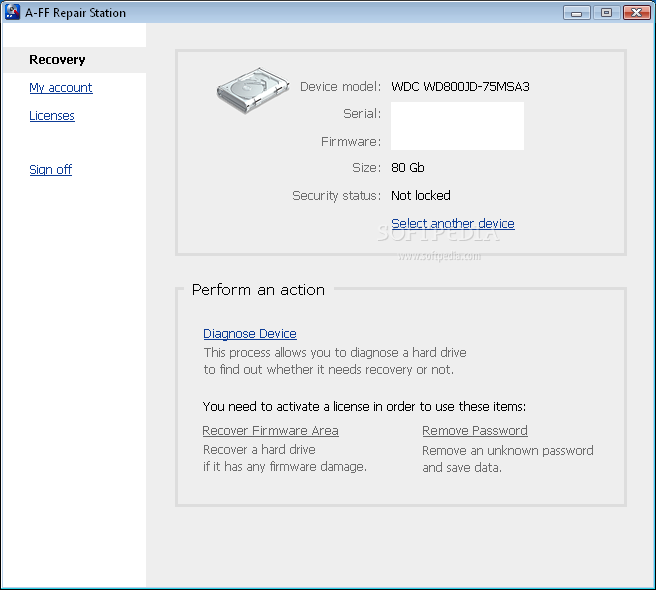Select the Recovery section in sidebar
This screenshot has height=590, width=656.
point(57,60)
